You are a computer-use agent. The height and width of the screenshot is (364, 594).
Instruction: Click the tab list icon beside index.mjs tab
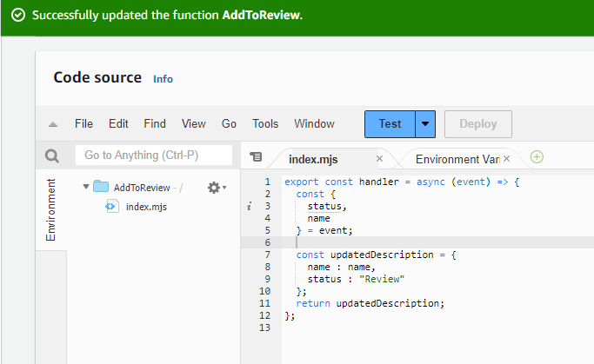coord(256,157)
